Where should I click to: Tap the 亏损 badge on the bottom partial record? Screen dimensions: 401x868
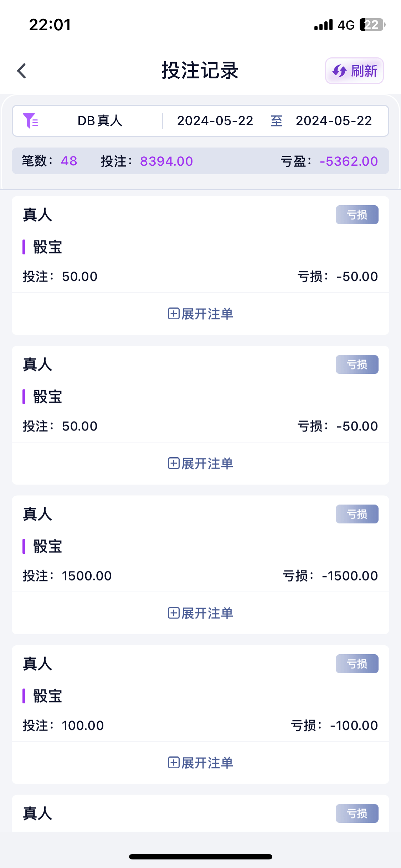tap(357, 813)
